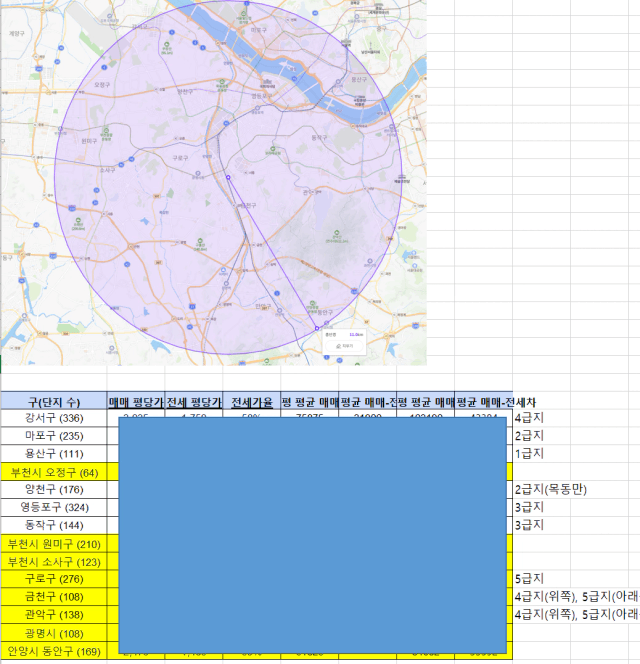Screen dimensions: 640x664
Task: Click the 5급지 cell in 구로구 row
Action: [x=529, y=579]
